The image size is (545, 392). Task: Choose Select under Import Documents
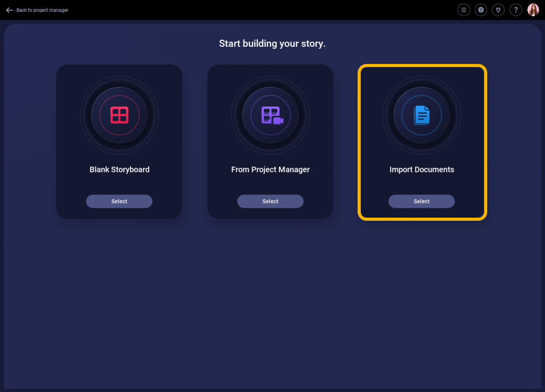[x=421, y=201]
